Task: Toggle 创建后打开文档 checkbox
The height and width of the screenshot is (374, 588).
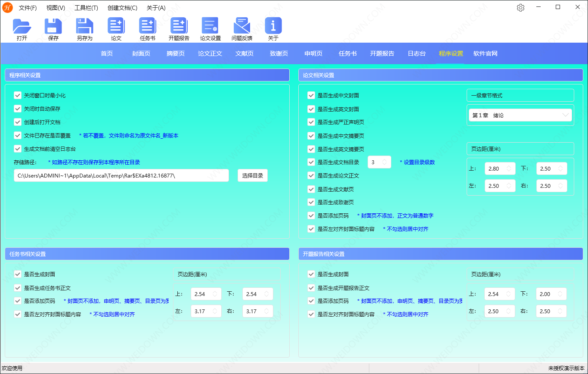Action: coord(18,122)
